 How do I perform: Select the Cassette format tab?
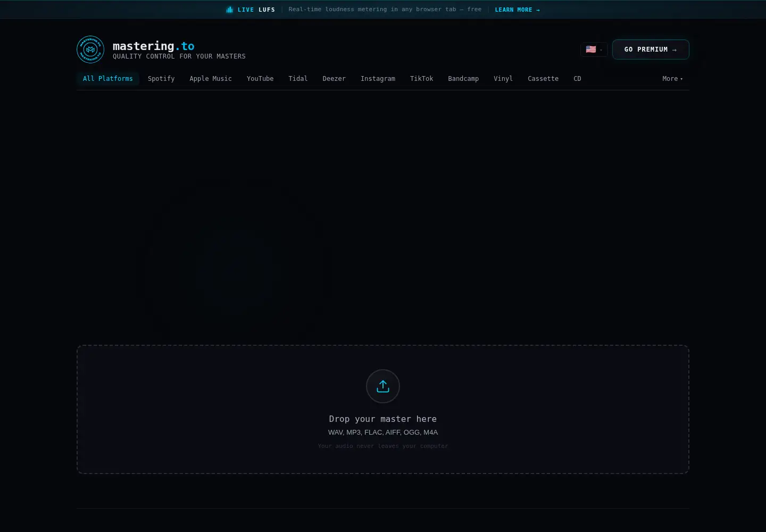click(543, 79)
